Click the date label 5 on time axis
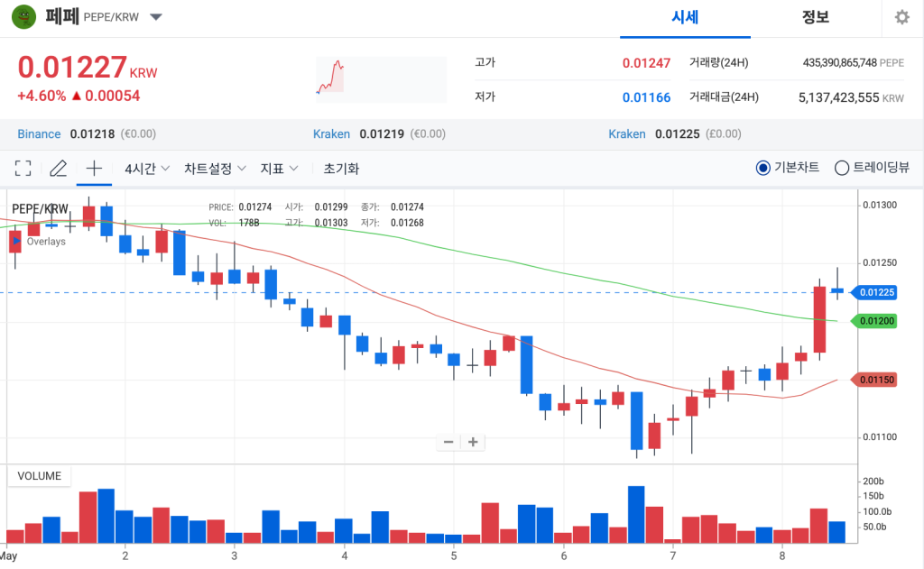The width and height of the screenshot is (924, 569). click(x=454, y=555)
